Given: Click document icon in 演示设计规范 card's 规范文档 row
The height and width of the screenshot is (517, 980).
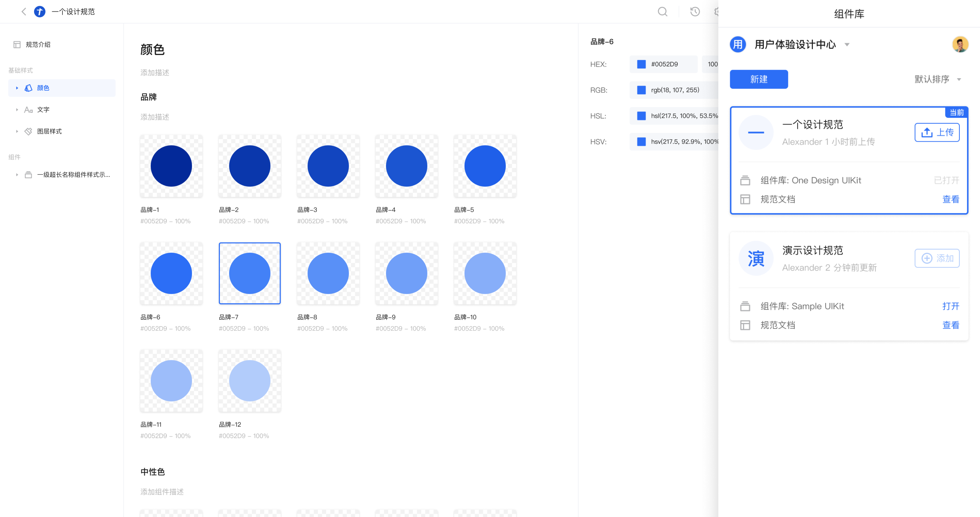Looking at the screenshot, I should pos(745,325).
